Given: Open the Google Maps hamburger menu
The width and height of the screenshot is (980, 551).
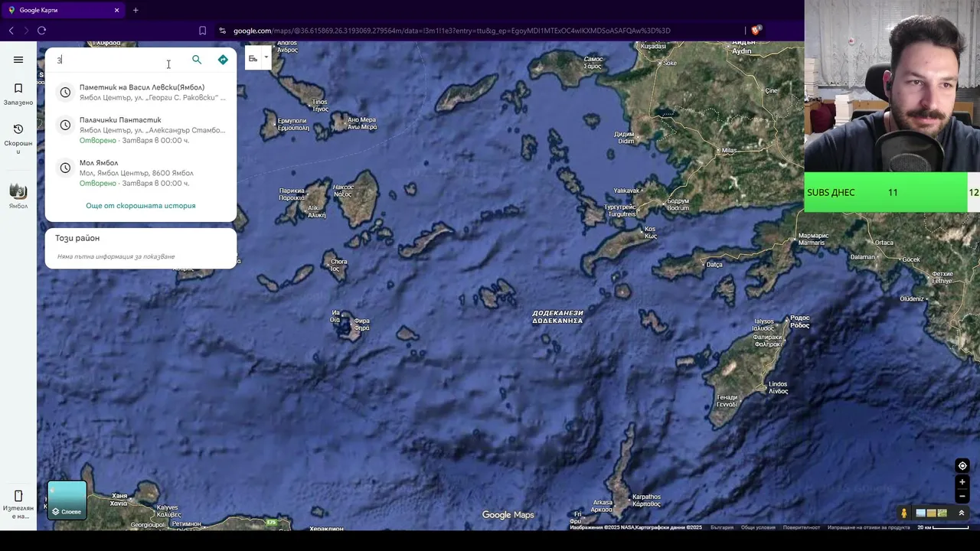Looking at the screenshot, I should coord(18,60).
